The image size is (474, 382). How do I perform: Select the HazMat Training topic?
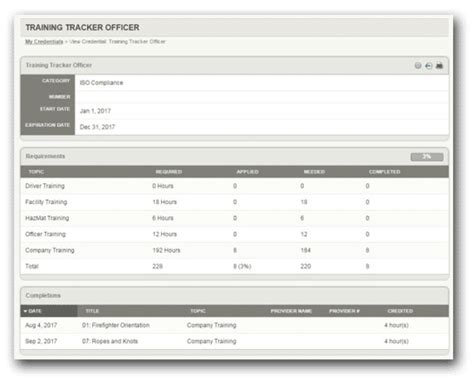[x=47, y=218]
